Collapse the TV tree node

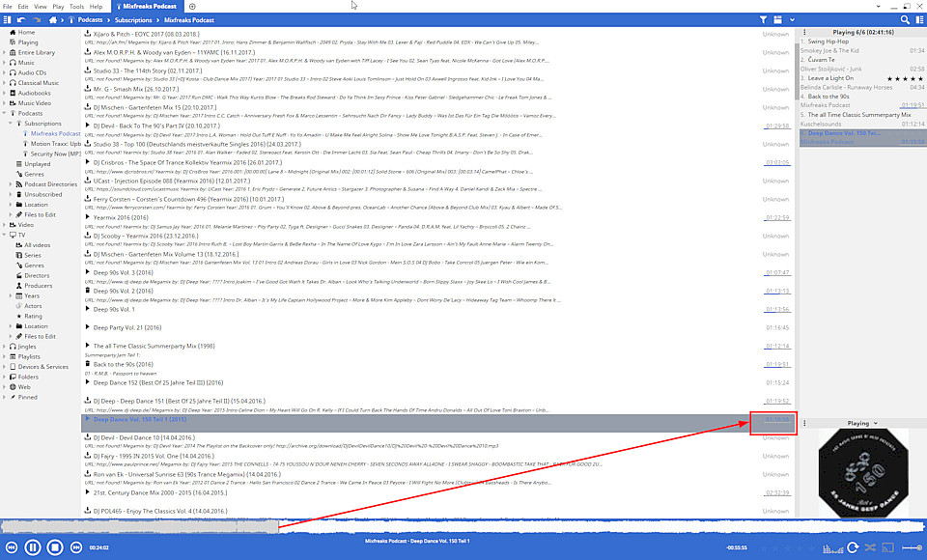coord(4,235)
